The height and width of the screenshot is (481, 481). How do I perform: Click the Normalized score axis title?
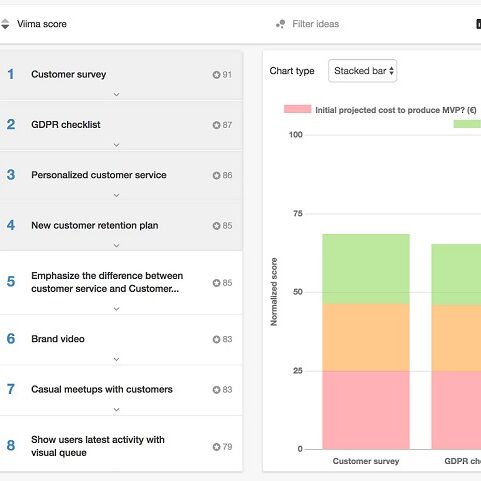pos(274,292)
